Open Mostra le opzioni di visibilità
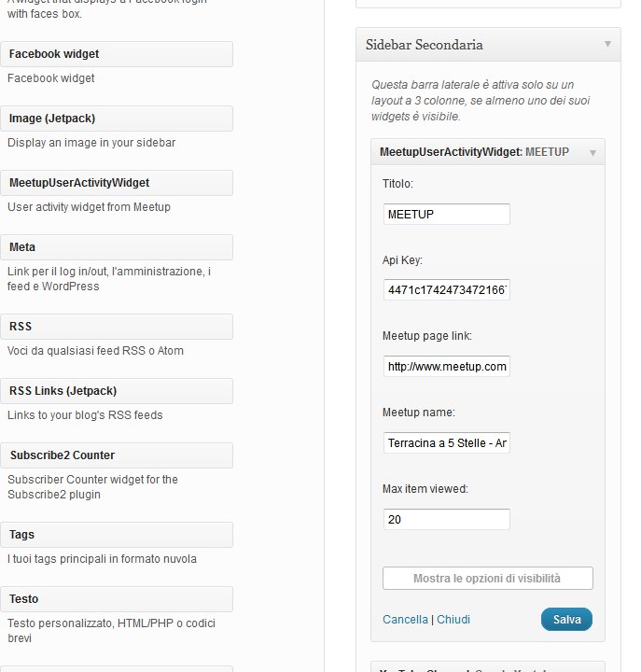Viewport: 641px width, 672px height. [x=488, y=578]
